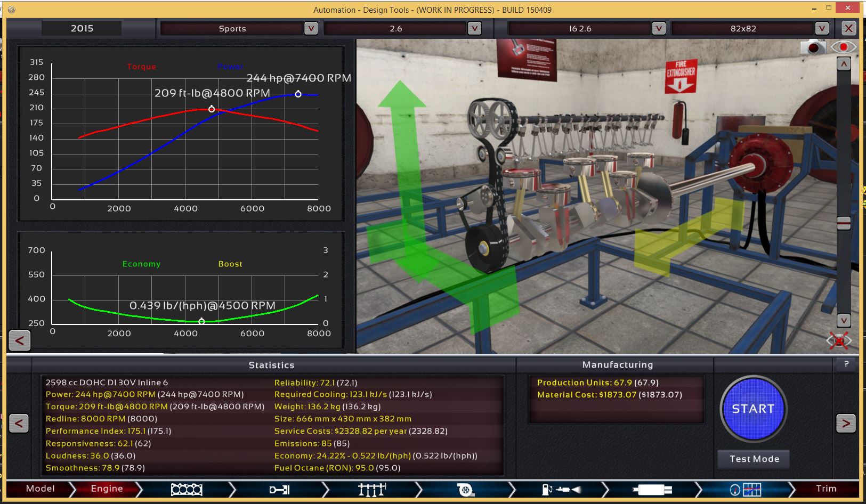Click the Statistics panel header
This screenshot has height=504, width=866.
(271, 365)
